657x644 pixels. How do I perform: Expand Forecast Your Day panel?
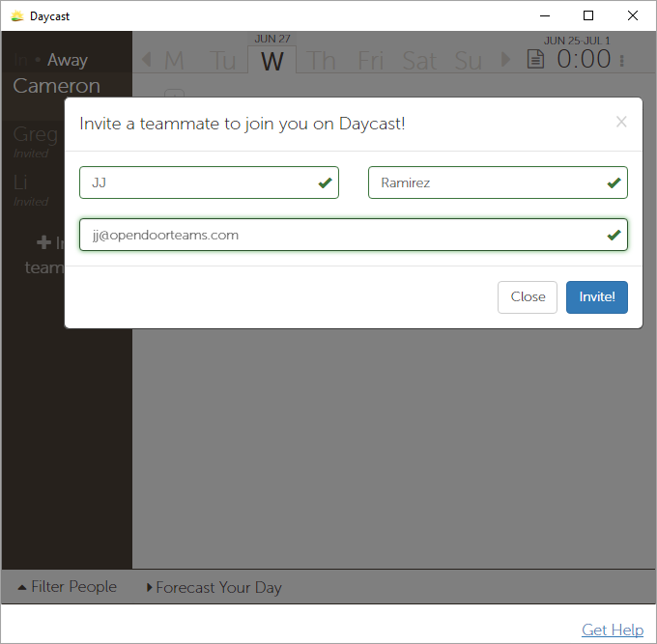(214, 587)
